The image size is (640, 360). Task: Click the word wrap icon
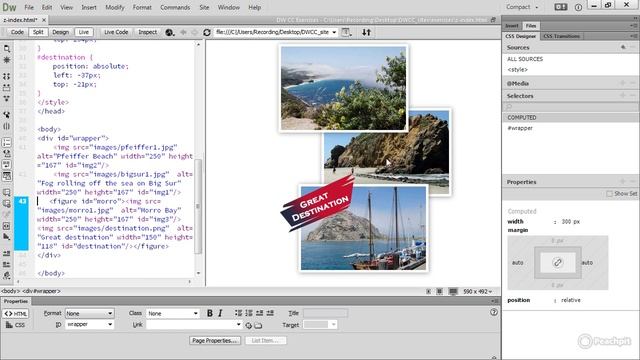(7, 164)
